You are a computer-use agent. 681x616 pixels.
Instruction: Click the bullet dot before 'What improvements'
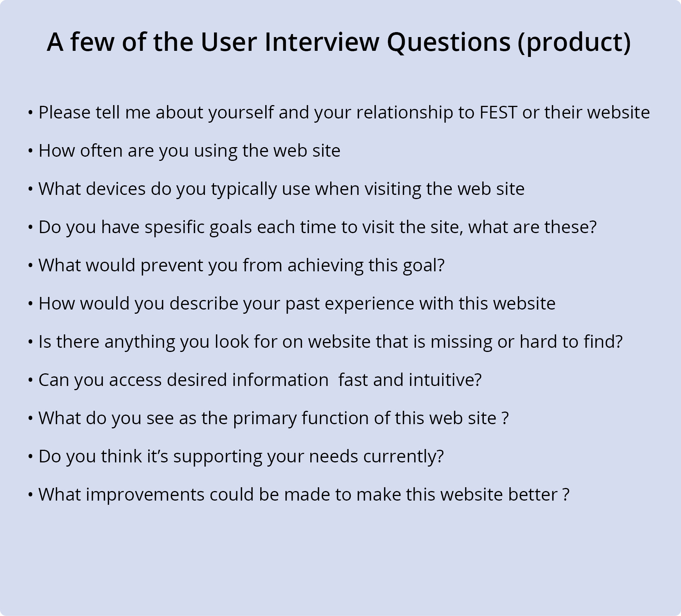pos(30,495)
